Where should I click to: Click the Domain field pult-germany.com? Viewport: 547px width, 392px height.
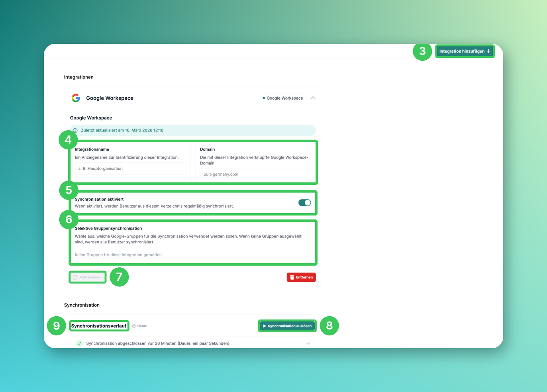(255, 174)
